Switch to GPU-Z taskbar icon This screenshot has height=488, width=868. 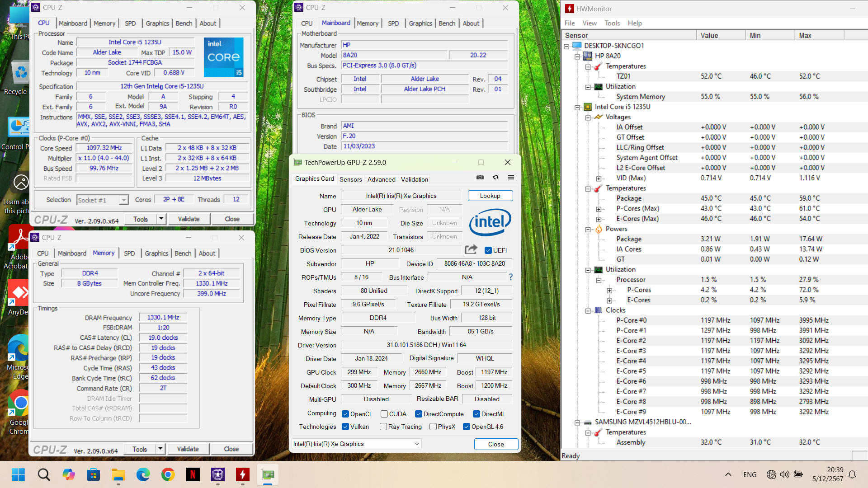268,474
